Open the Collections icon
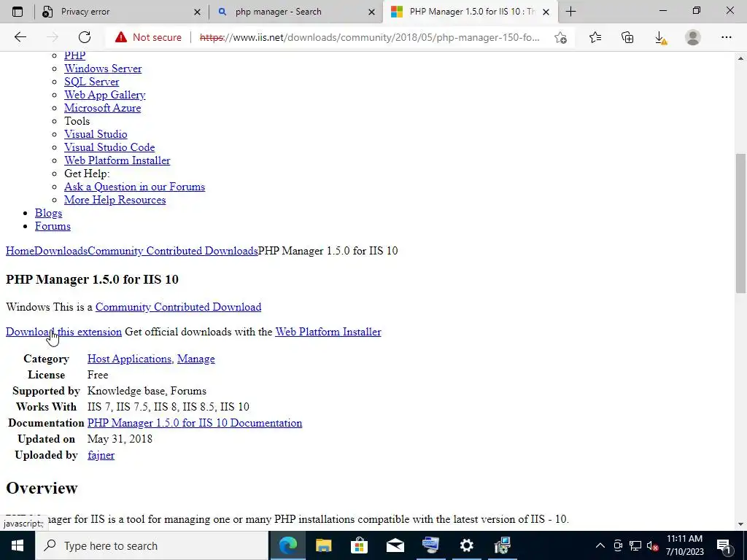747x560 pixels. [x=627, y=37]
